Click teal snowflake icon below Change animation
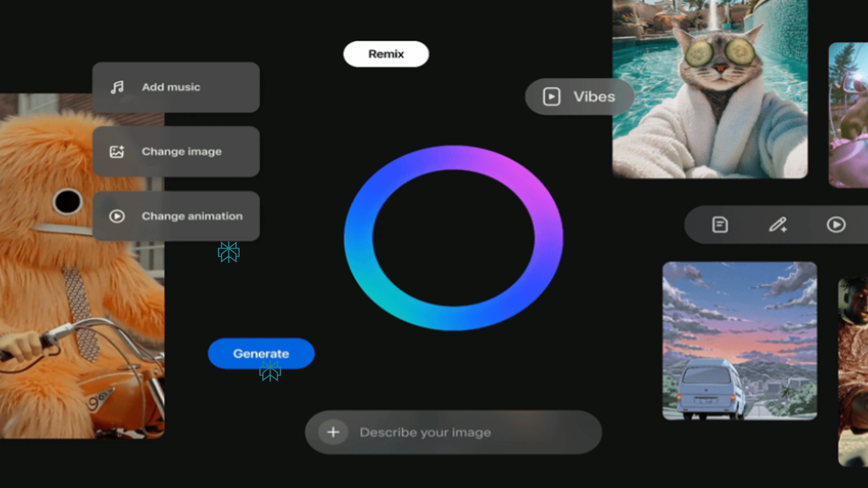 click(x=228, y=252)
